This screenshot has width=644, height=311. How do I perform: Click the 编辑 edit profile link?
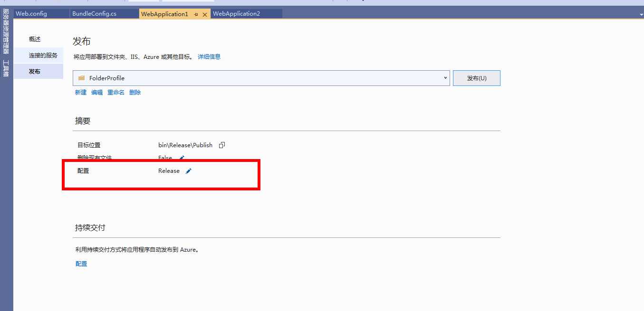97,93
